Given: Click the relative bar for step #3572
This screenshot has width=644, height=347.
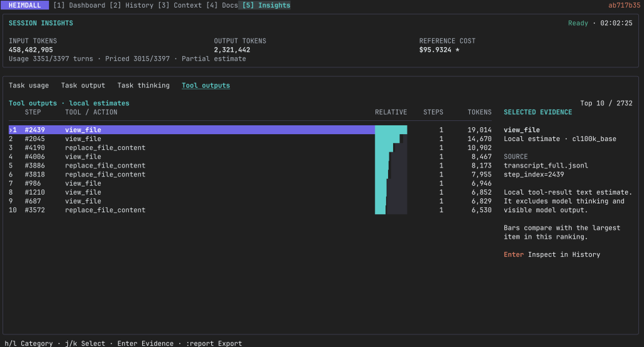Looking at the screenshot, I should [391, 210].
